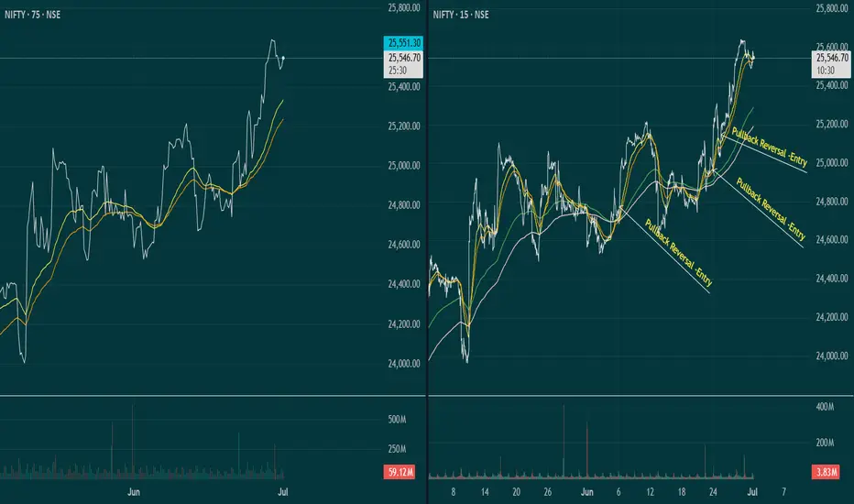Click 24,600.00 on the right price scale

pos(832,239)
